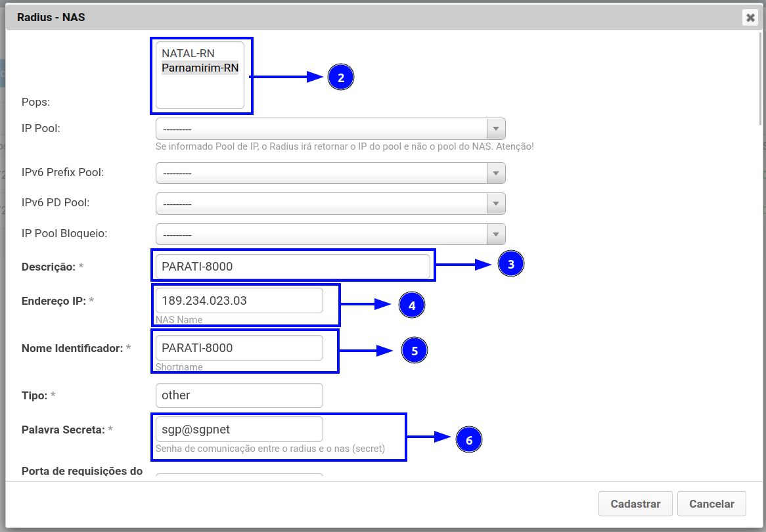Click the Tipo input field

(239, 395)
